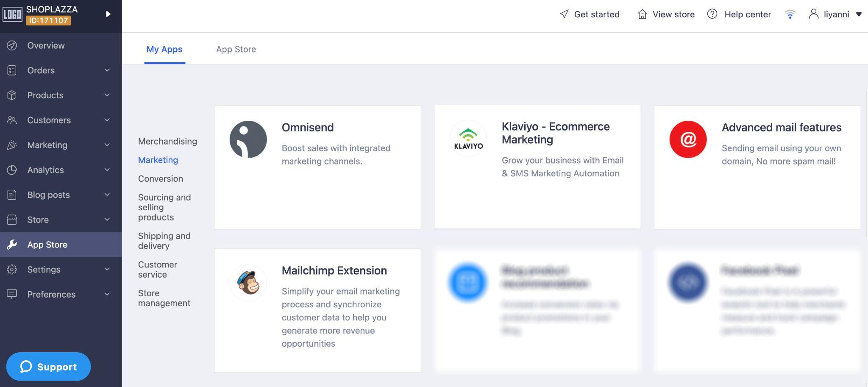The image size is (868, 387).
Task: Open the liyanni account dropdown
Action: (x=835, y=14)
